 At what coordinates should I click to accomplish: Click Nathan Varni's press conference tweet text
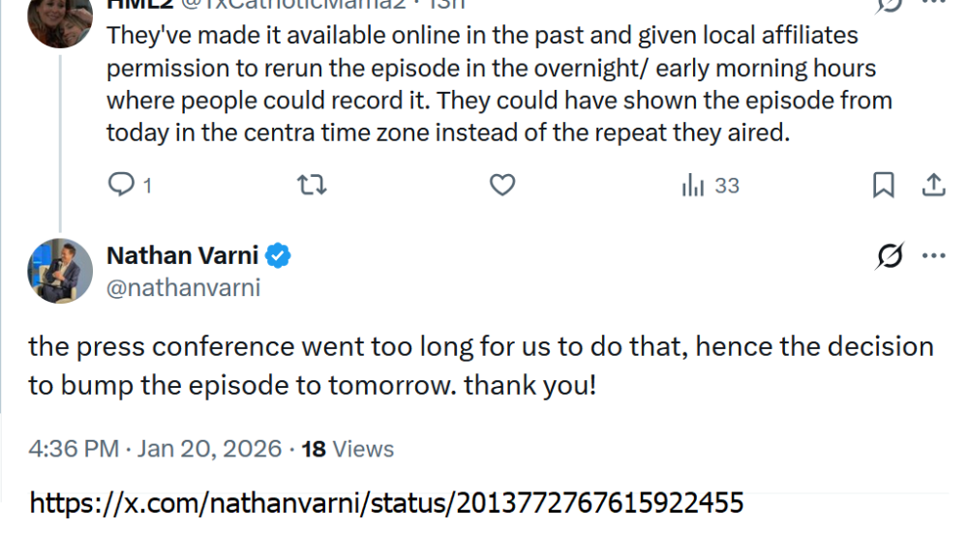pos(480,366)
